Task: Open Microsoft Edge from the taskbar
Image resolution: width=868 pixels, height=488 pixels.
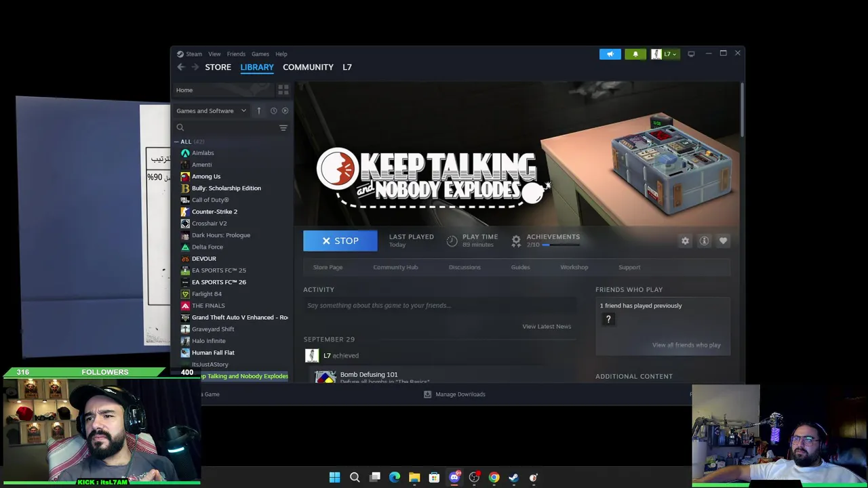Action: pos(395,478)
